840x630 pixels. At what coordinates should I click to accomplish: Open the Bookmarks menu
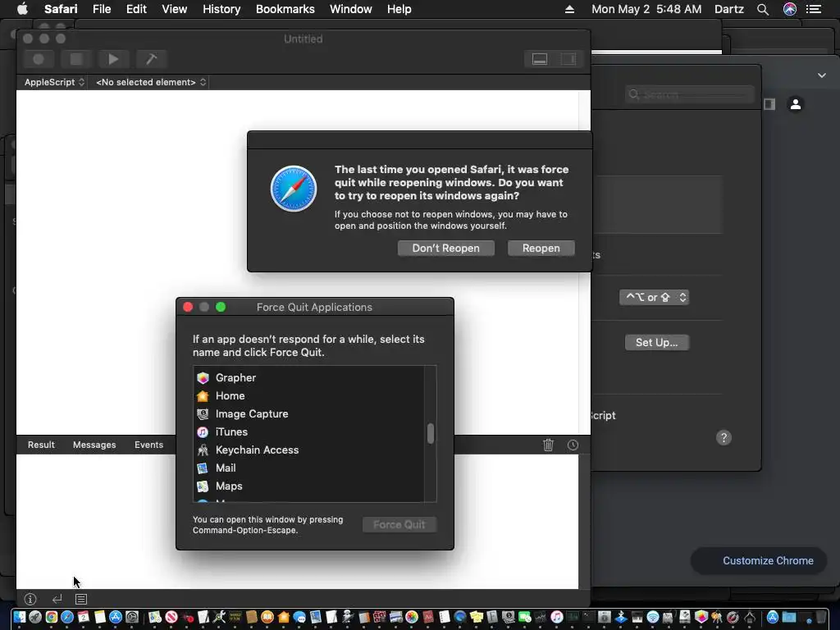[x=285, y=9]
